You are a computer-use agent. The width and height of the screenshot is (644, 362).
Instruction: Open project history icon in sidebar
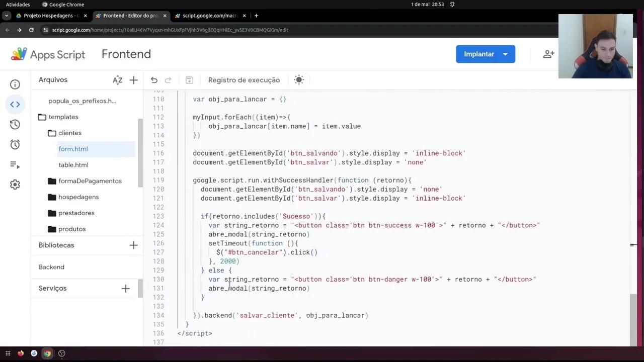point(15,125)
